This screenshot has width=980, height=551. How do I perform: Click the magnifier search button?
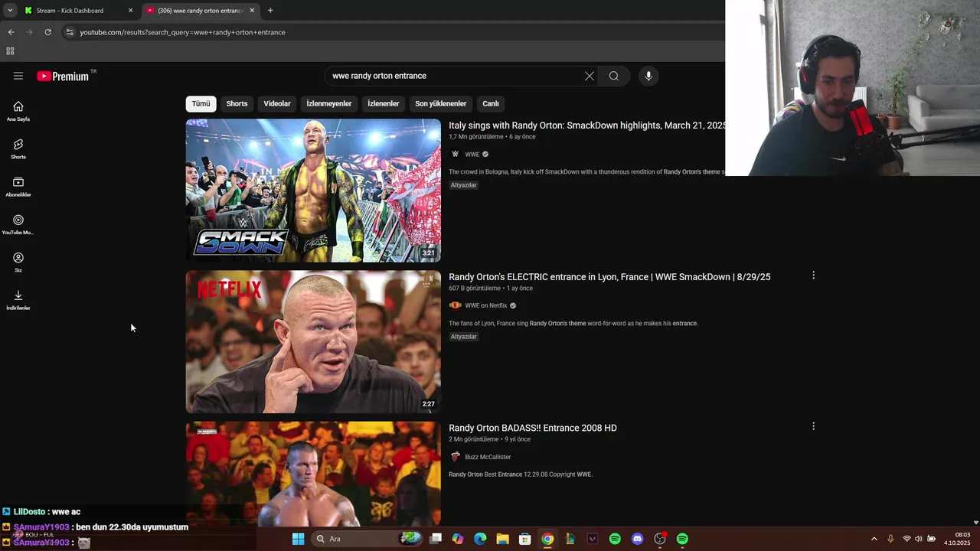coord(614,76)
